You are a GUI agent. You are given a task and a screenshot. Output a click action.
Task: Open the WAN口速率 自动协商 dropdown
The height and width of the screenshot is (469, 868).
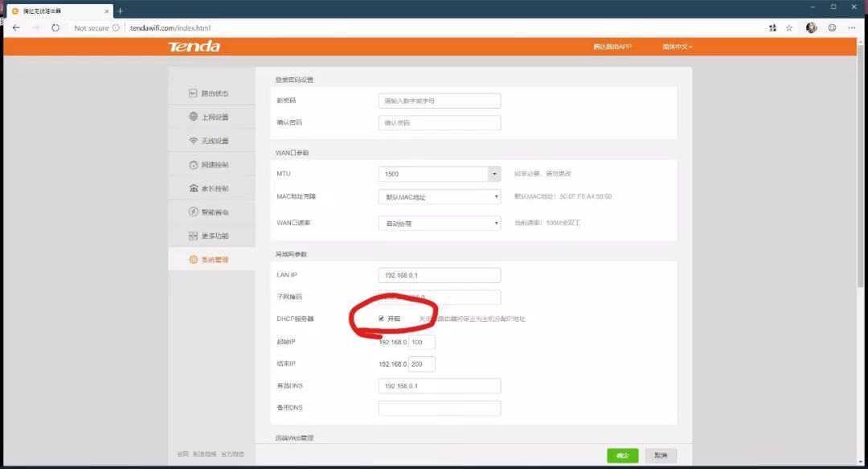(x=440, y=224)
